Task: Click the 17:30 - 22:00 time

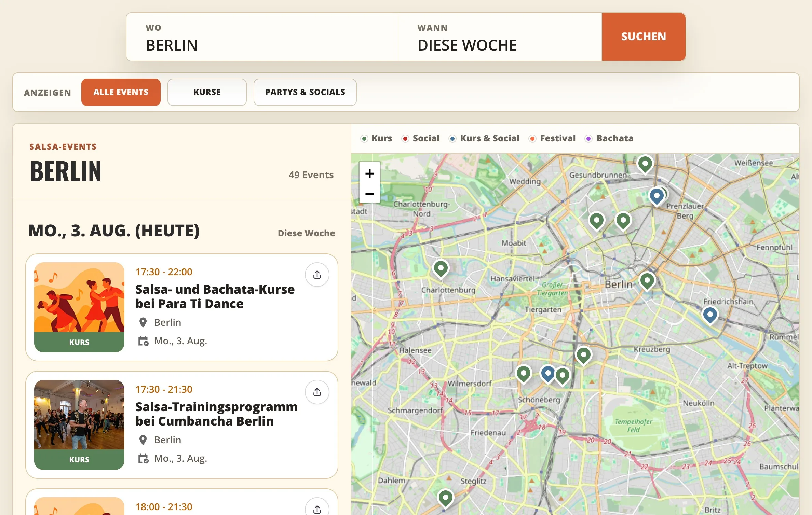Action: point(164,272)
